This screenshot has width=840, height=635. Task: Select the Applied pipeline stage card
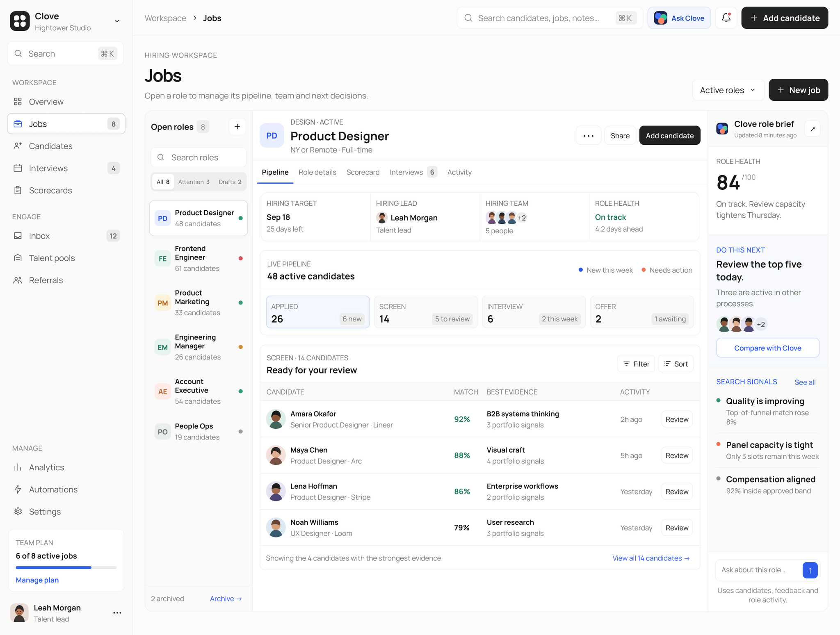tap(318, 312)
